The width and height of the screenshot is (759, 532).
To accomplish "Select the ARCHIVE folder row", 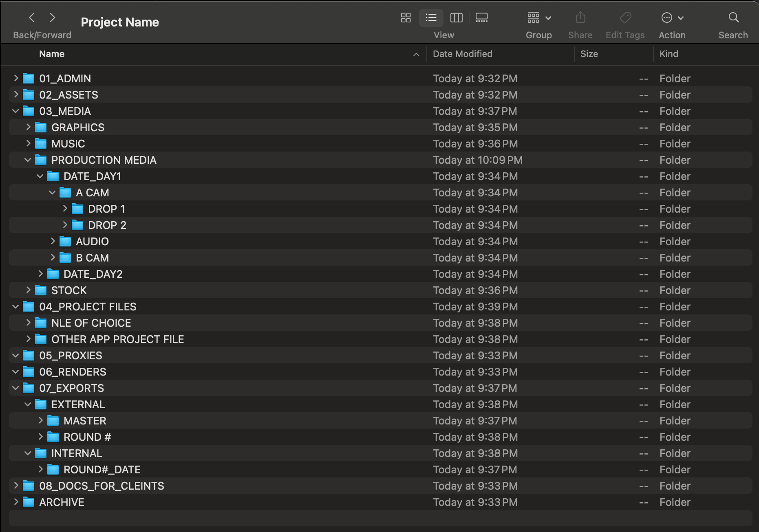I will coord(62,502).
